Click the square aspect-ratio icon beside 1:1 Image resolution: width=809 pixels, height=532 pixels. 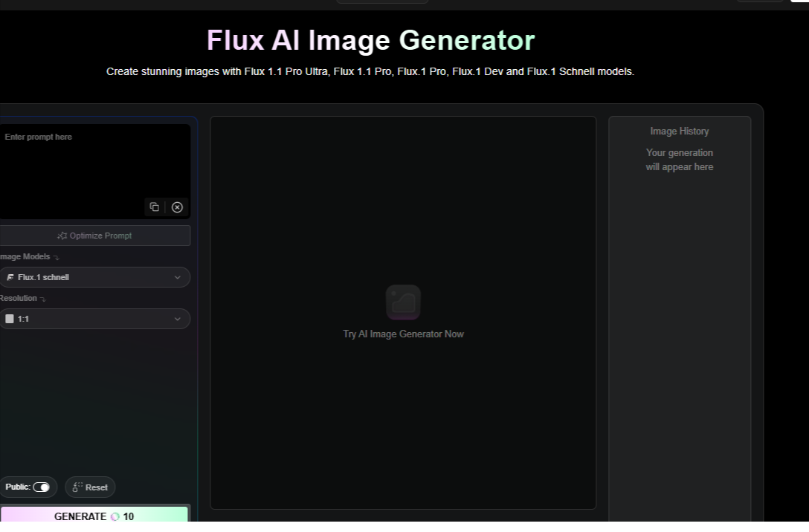(x=10, y=319)
